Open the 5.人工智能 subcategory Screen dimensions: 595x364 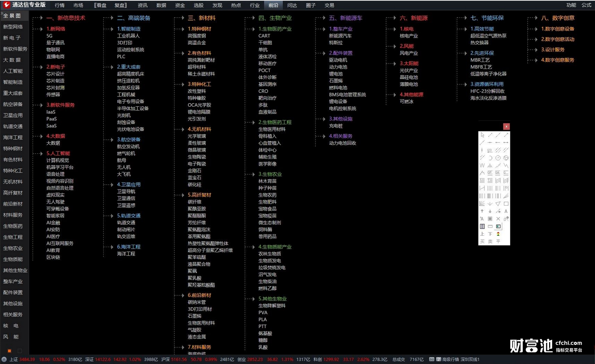pyautogui.click(x=58, y=153)
